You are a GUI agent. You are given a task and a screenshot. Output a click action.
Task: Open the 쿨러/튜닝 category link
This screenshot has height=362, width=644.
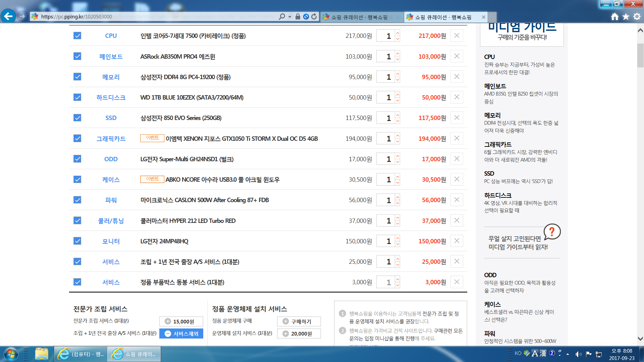point(111,221)
